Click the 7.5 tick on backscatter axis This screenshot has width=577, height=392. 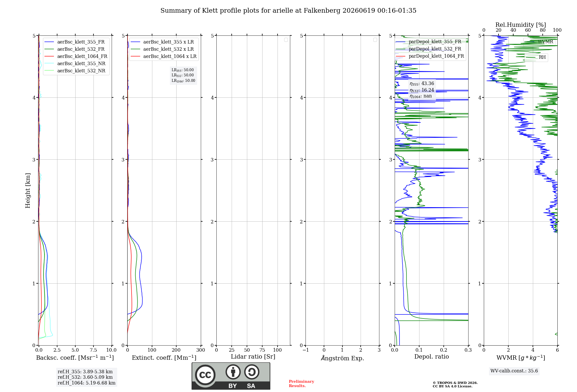click(x=93, y=350)
